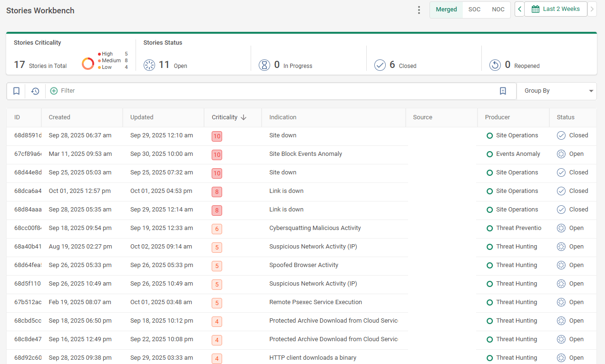Switch to the Merged view toggle
The image size is (605, 364).
pos(446,10)
